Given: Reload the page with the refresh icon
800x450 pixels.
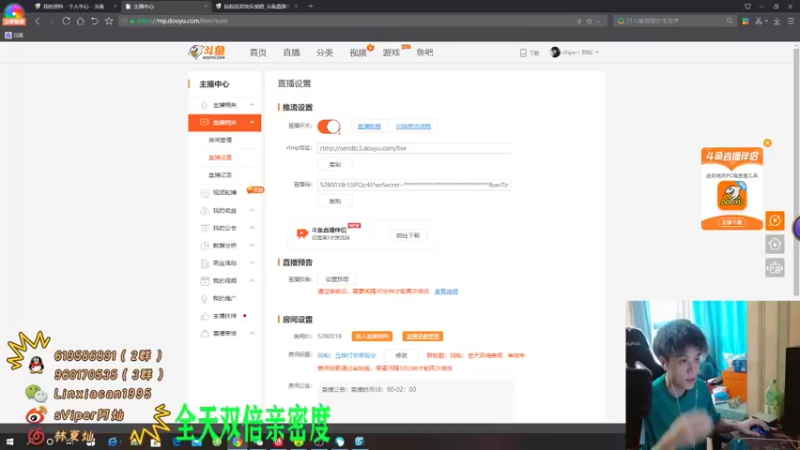Looking at the screenshot, I should click(66, 21).
